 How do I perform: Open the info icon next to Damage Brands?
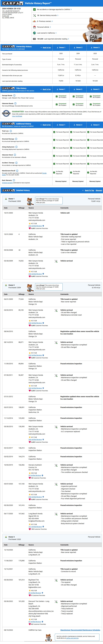[x=14, y=95]
